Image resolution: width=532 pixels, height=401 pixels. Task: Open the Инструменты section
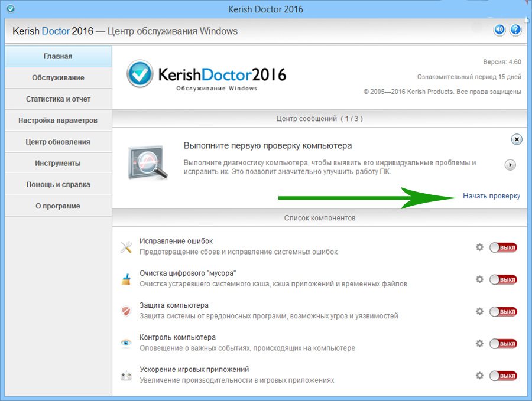(x=58, y=163)
